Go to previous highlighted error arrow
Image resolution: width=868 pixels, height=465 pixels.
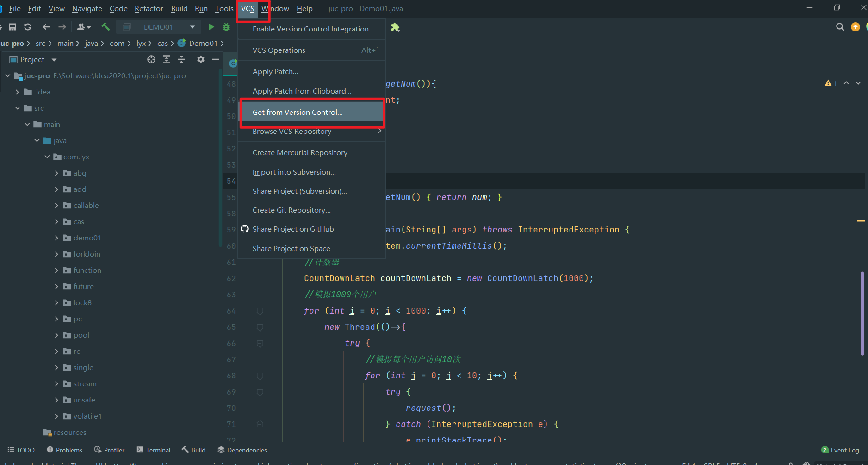(x=846, y=83)
